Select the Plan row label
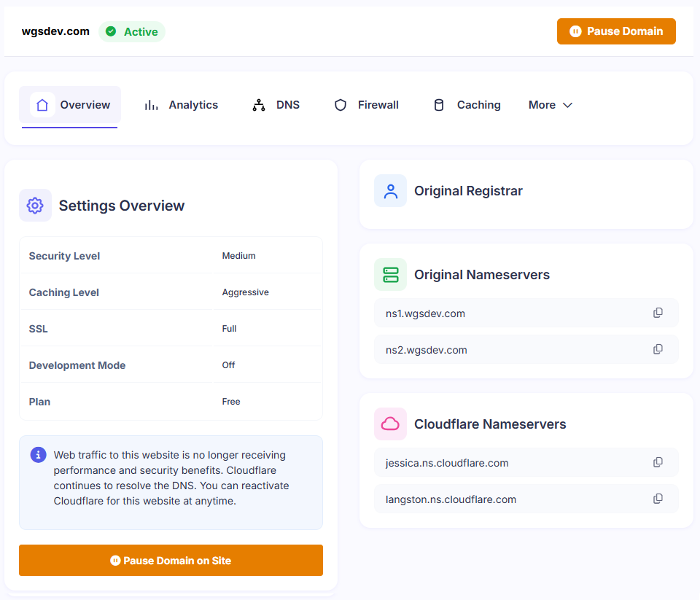Screen dimensions: 700x600 coord(39,402)
